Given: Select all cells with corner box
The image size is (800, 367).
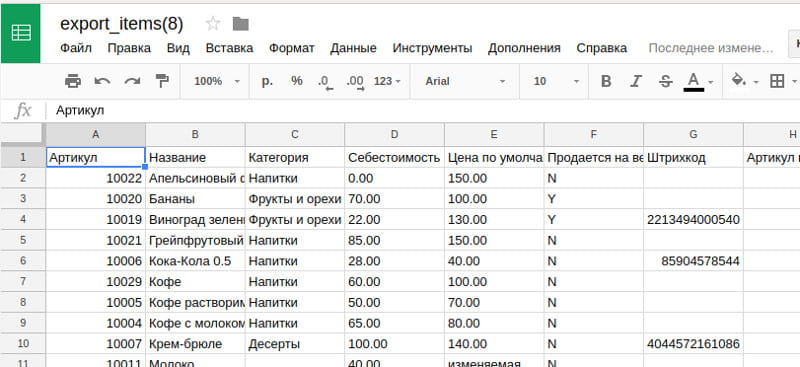Looking at the screenshot, I should 23,134.
